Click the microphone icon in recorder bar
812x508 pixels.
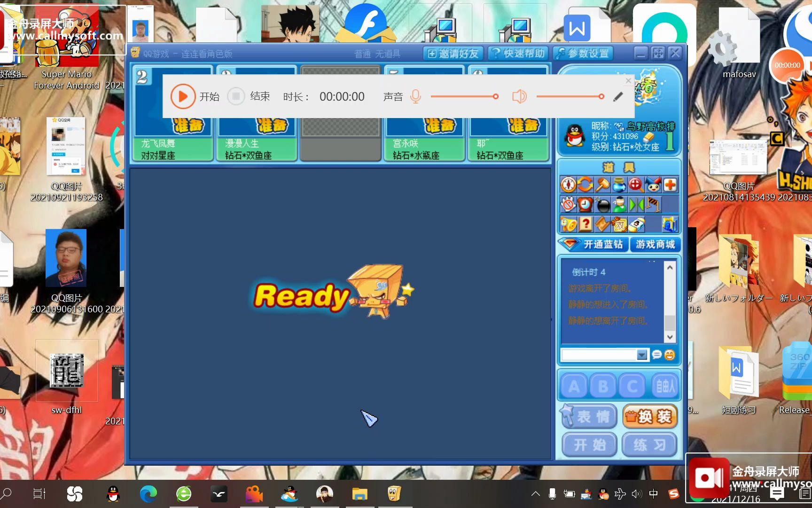(415, 96)
